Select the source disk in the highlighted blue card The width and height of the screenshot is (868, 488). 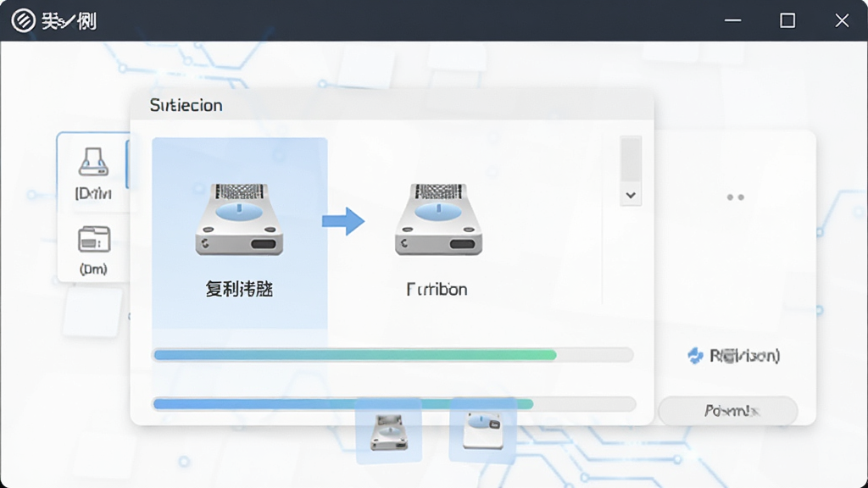(239, 219)
